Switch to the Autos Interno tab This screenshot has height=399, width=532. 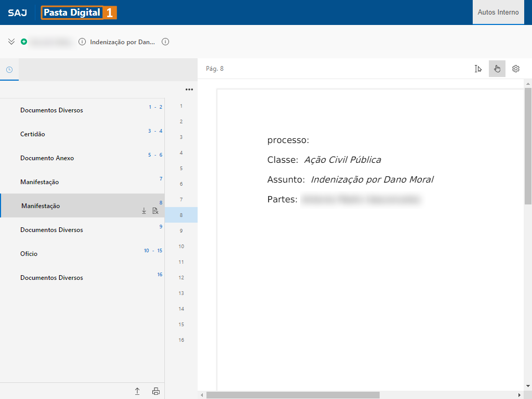(498, 12)
